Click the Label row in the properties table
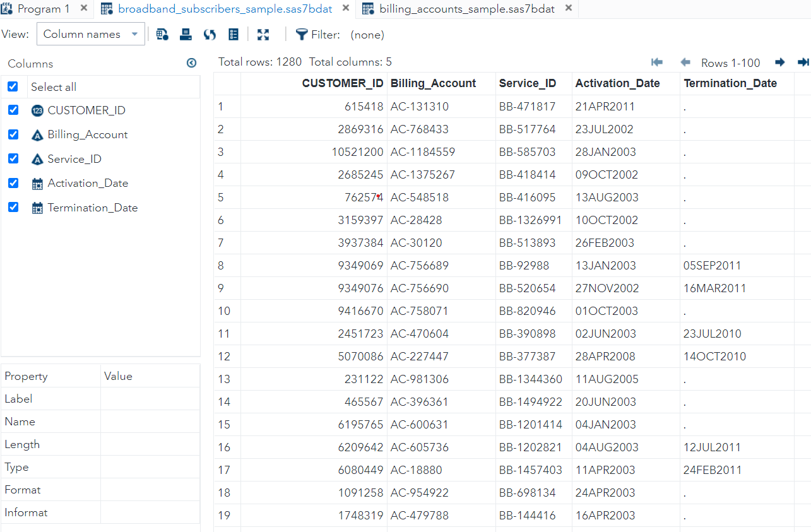The image size is (811, 532). pos(100,399)
